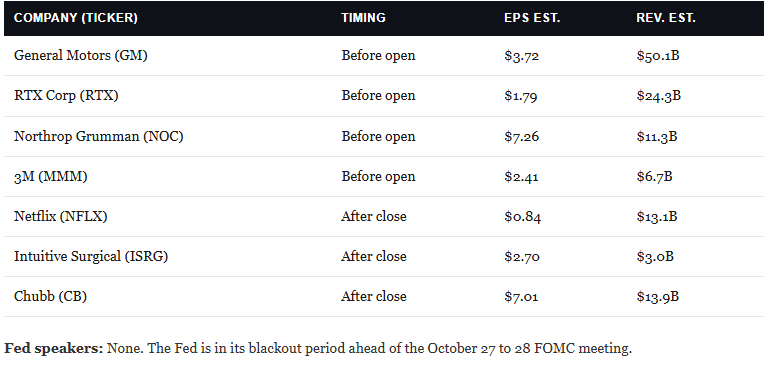Click the bold Fed speakers label
The width and height of the screenshot is (769, 365).
tap(54, 349)
